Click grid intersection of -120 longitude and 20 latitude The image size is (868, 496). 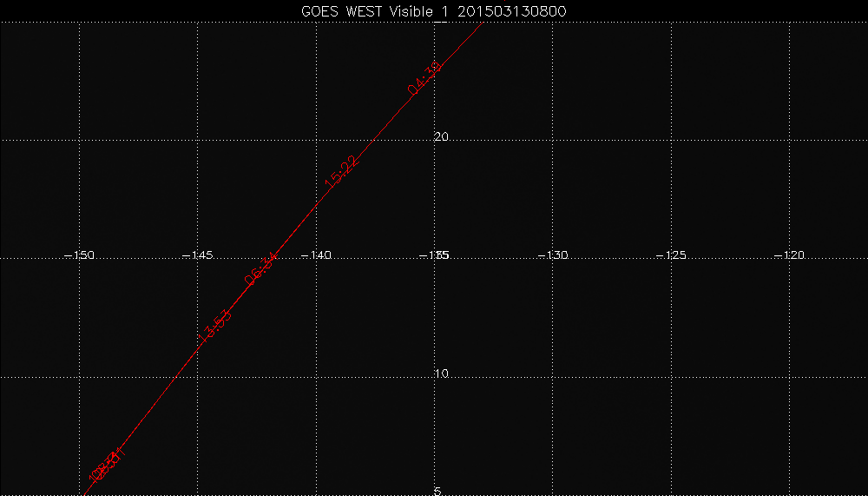789,139
